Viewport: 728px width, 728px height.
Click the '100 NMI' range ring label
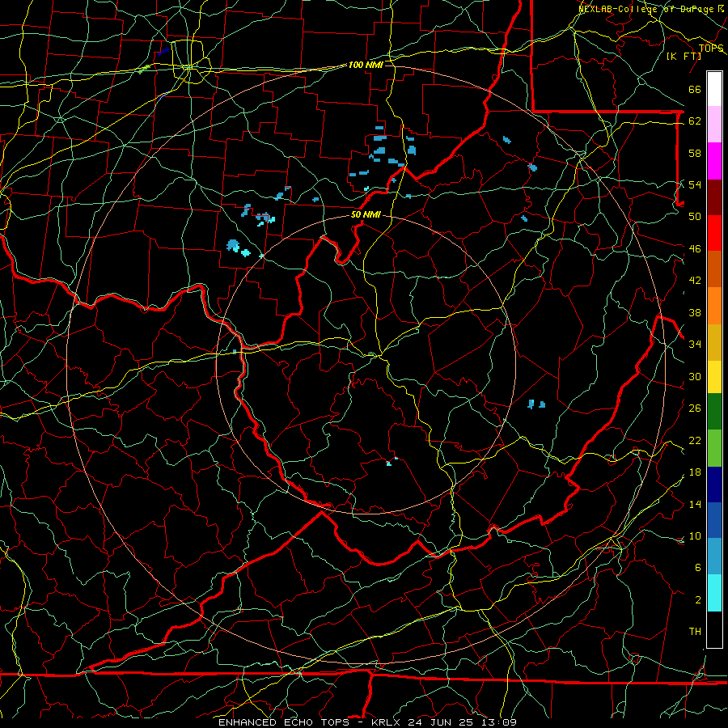366,65
